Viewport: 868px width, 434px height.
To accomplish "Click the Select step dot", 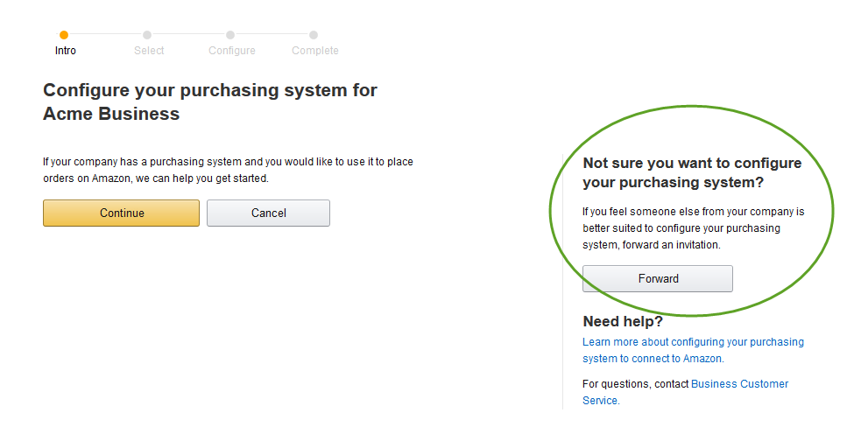I will point(147,35).
